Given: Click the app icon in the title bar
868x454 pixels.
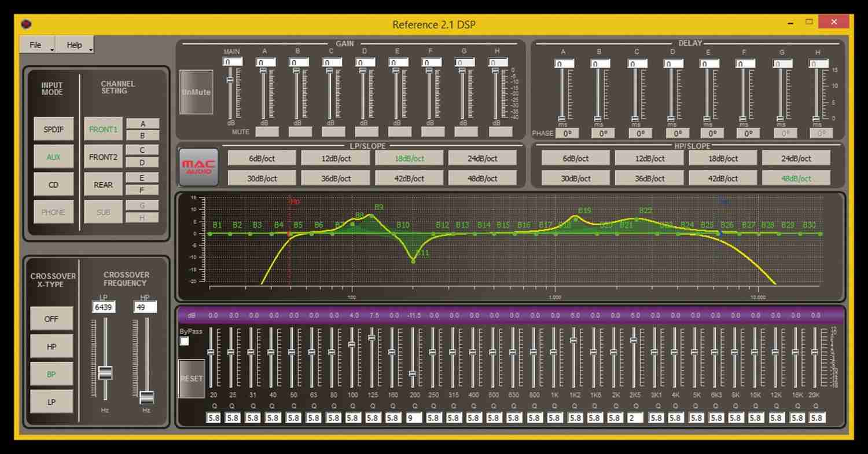Looking at the screenshot, I should pos(27,24).
